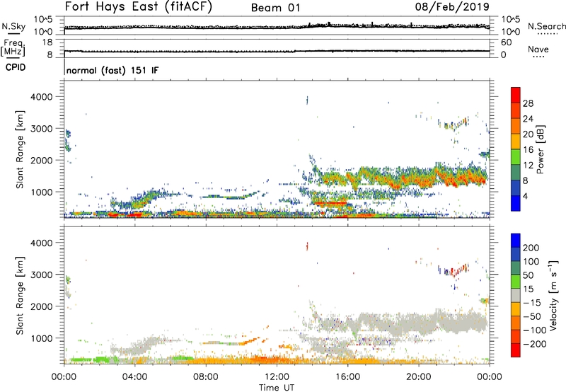The height and width of the screenshot is (392, 566).
Task: Click the "normal (fast) 151 IF" text
Action: point(112,70)
